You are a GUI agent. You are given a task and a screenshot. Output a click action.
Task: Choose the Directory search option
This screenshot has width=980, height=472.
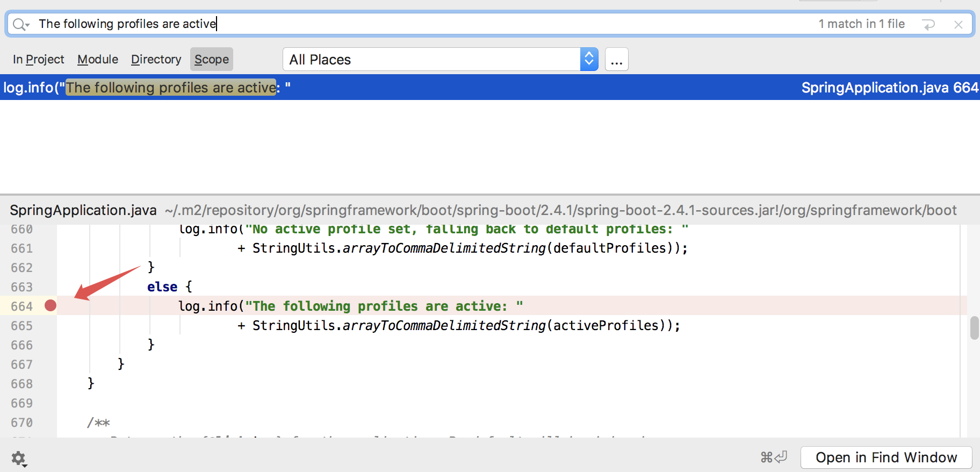156,60
